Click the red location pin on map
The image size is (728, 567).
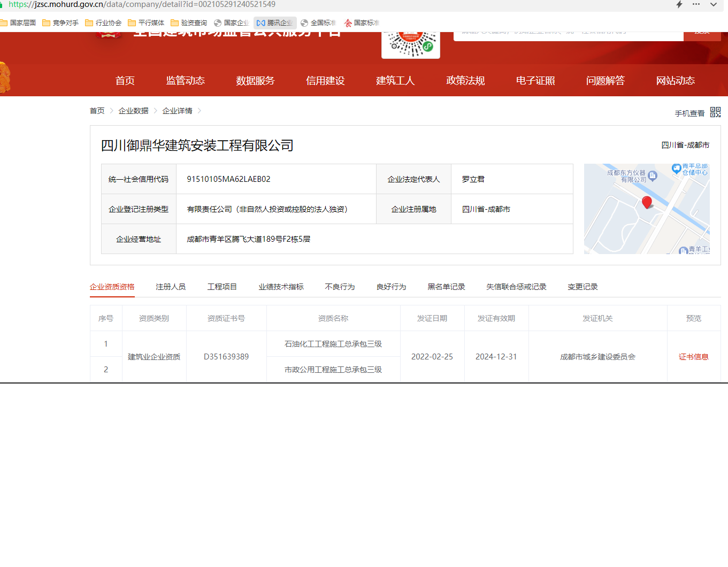(x=647, y=202)
